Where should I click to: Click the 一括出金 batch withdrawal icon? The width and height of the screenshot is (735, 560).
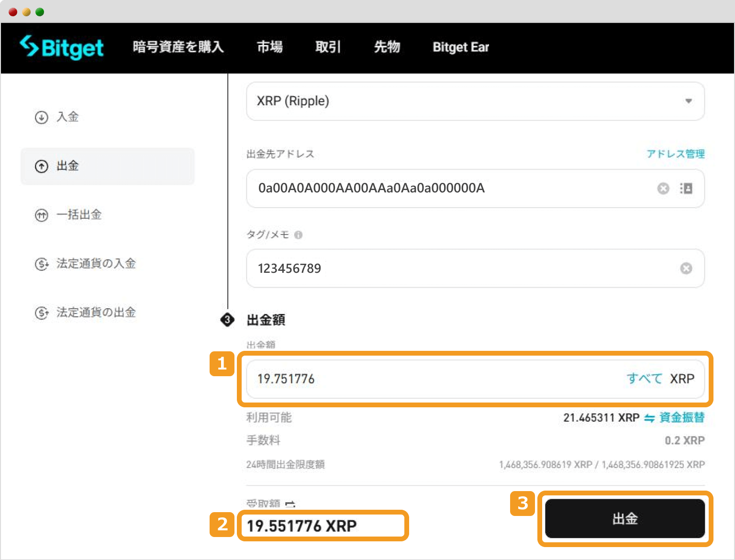click(x=41, y=215)
